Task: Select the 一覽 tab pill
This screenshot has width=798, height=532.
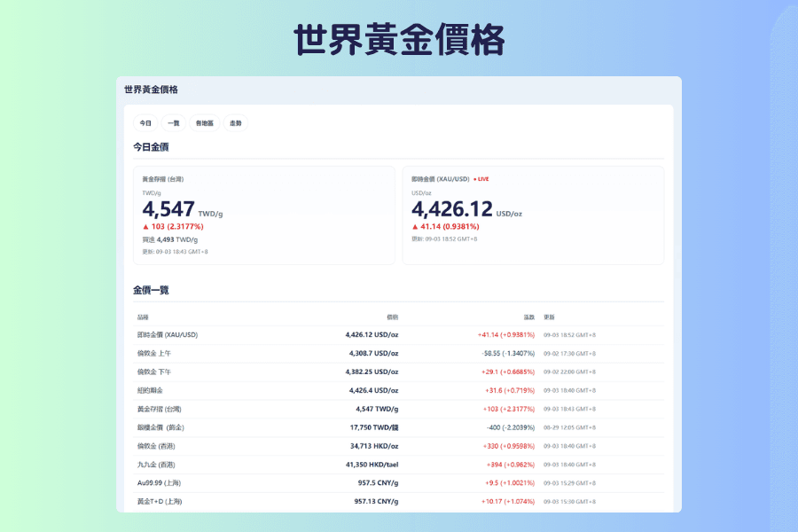Action: pyautogui.click(x=174, y=123)
